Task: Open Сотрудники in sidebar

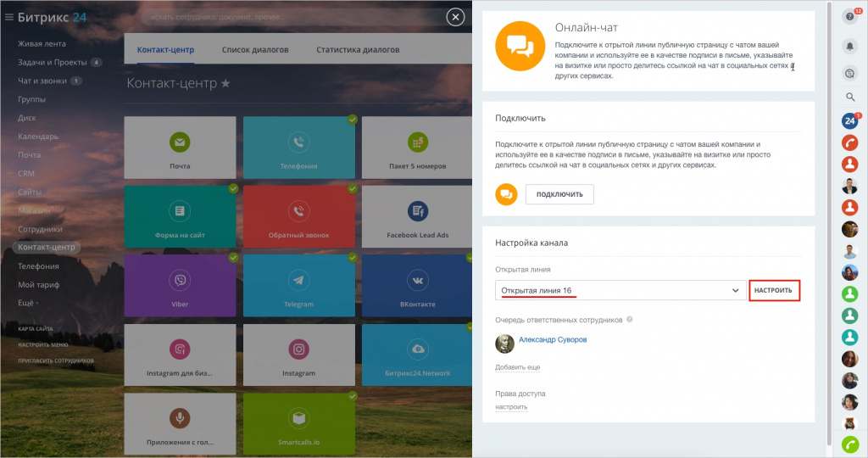Action: pos(40,229)
